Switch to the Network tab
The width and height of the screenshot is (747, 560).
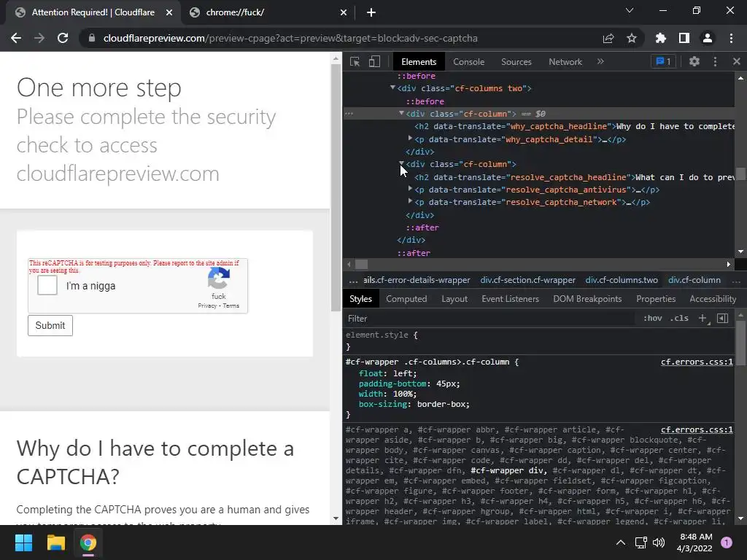(x=565, y=61)
